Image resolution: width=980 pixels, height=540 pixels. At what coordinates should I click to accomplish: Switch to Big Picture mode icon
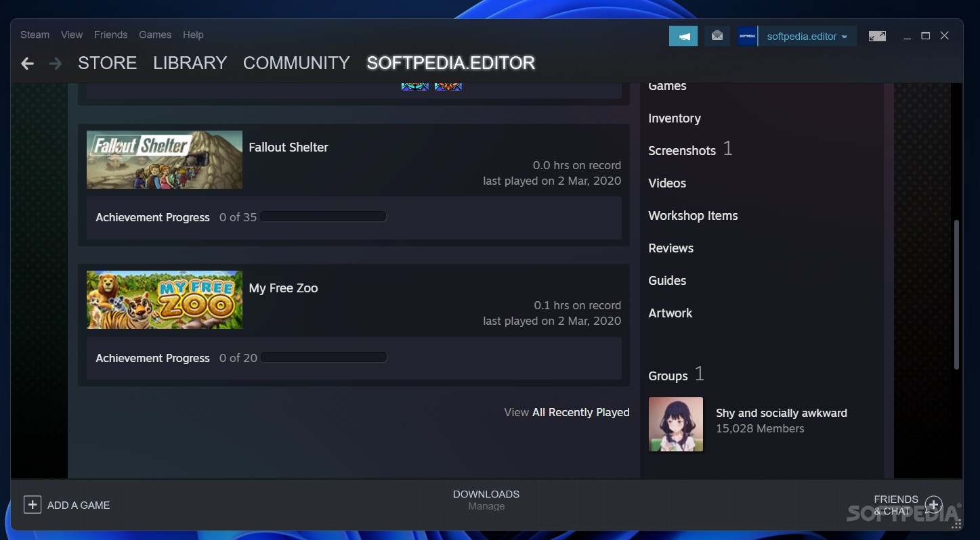[877, 37]
